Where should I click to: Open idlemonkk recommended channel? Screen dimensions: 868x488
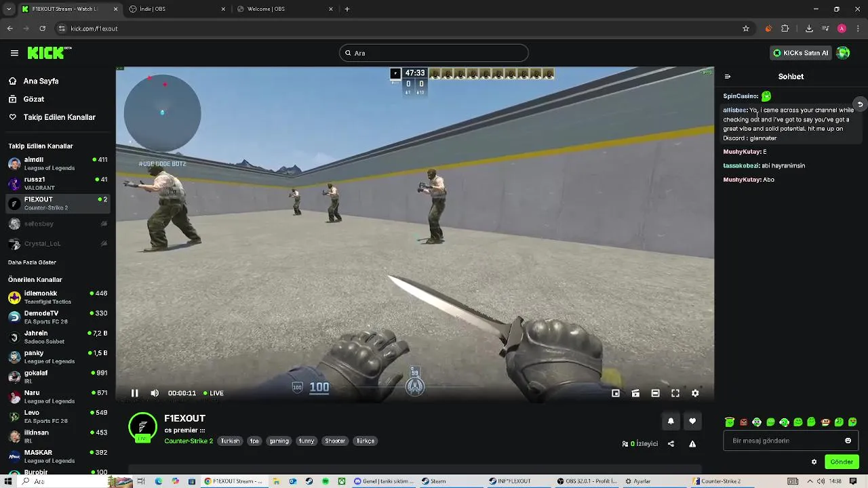pyautogui.click(x=58, y=298)
